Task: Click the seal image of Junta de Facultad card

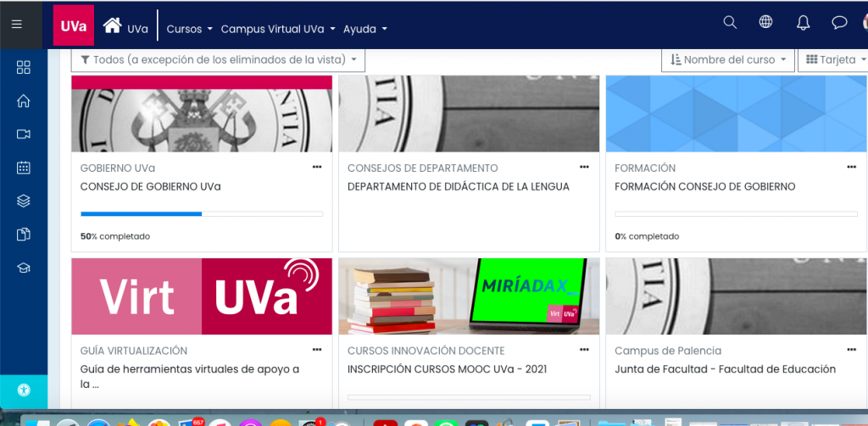Action: [737, 296]
